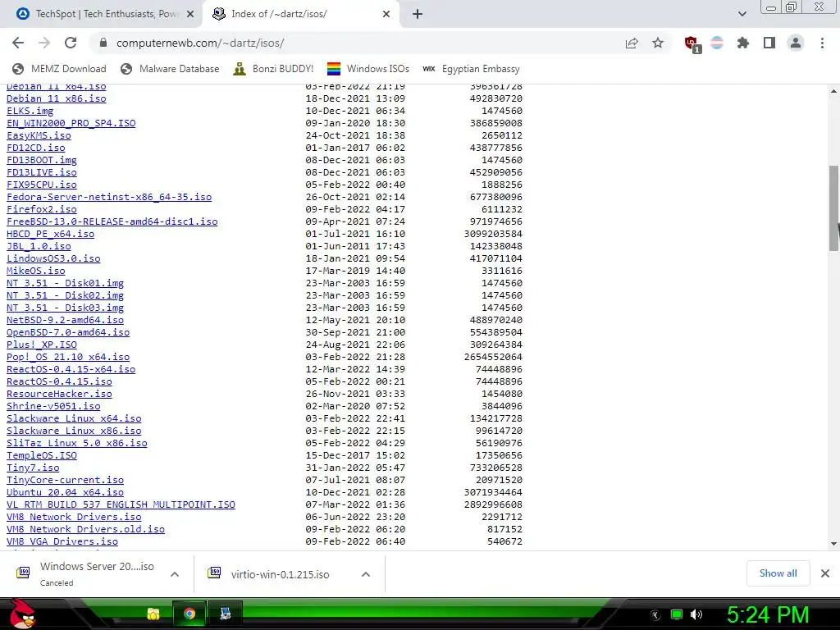The height and width of the screenshot is (630, 840).
Task: Open the virtio-win-0.1.215.iso downloaded file
Action: pos(279,574)
